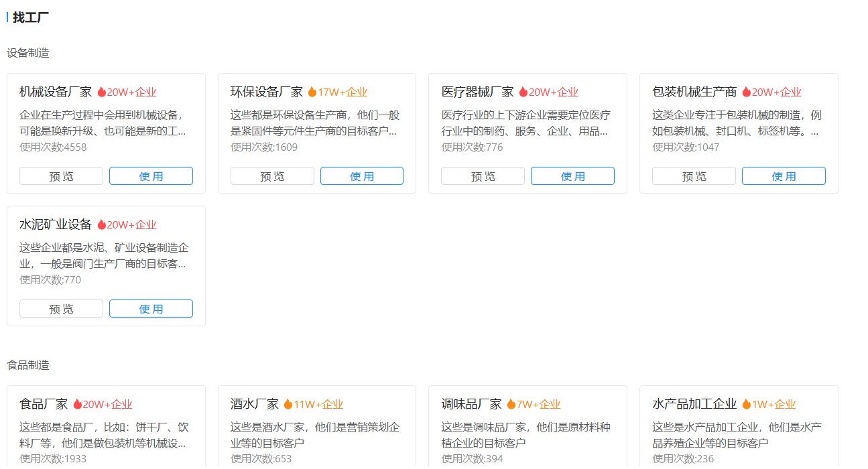Open the 调味品厂家 card title
The height and width of the screenshot is (469, 868).
pos(471,404)
